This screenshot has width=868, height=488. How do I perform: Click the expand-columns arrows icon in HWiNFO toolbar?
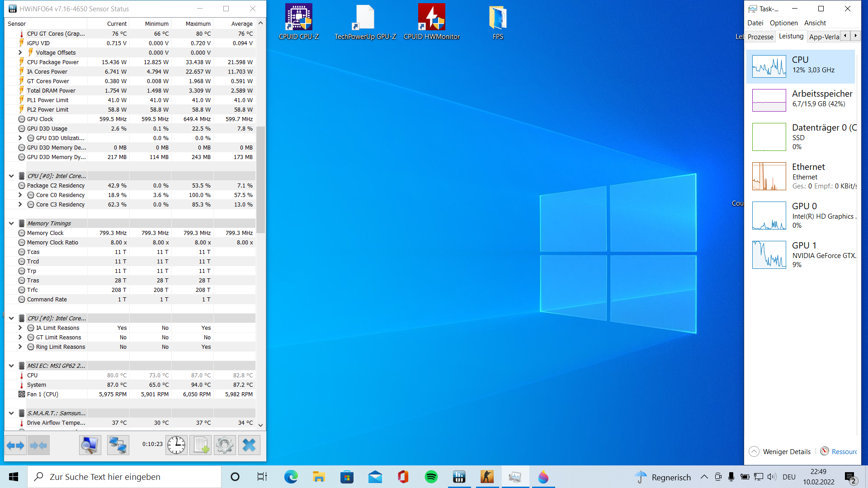tap(15, 446)
